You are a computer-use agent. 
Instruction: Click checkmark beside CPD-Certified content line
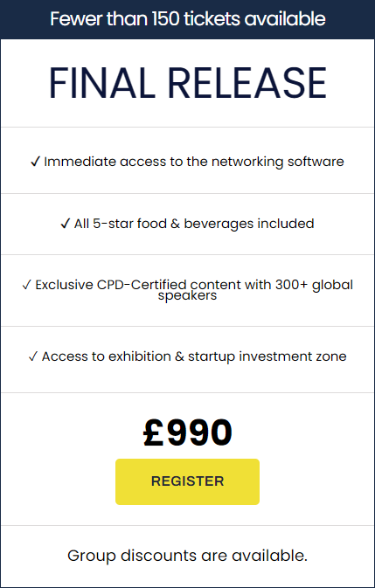click(26, 286)
